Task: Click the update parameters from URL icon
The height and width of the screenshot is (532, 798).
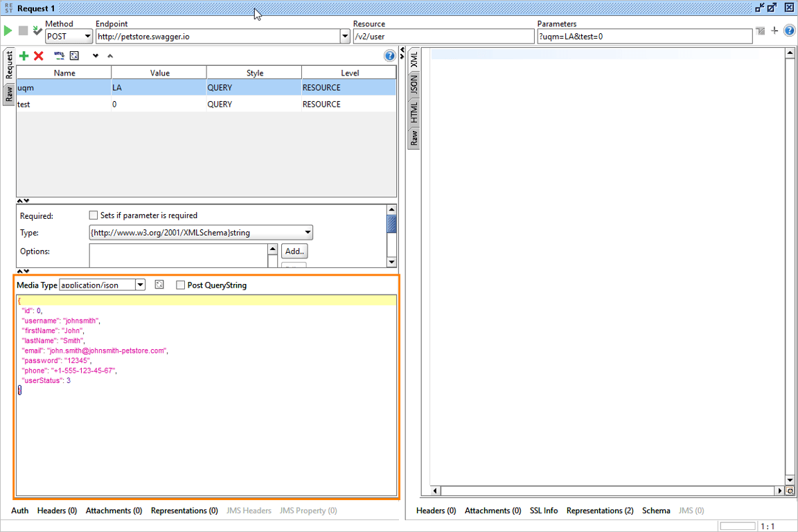Action: click(x=60, y=55)
